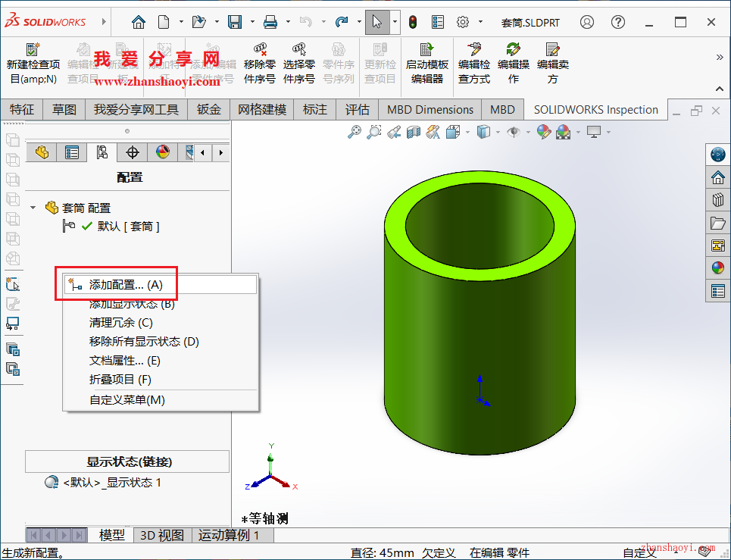Select 清理冗余 (C) menu item
Viewport: 731px width, 560px height.
coord(161,323)
